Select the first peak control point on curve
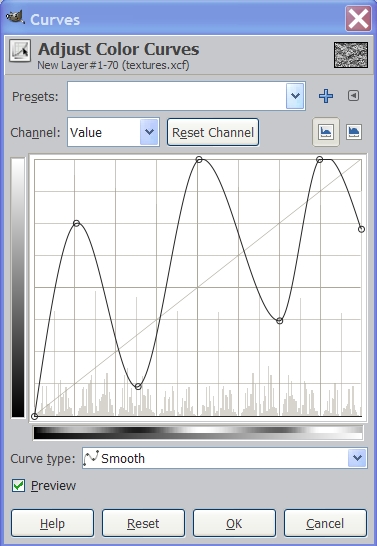This screenshot has width=377, height=546. point(77,223)
